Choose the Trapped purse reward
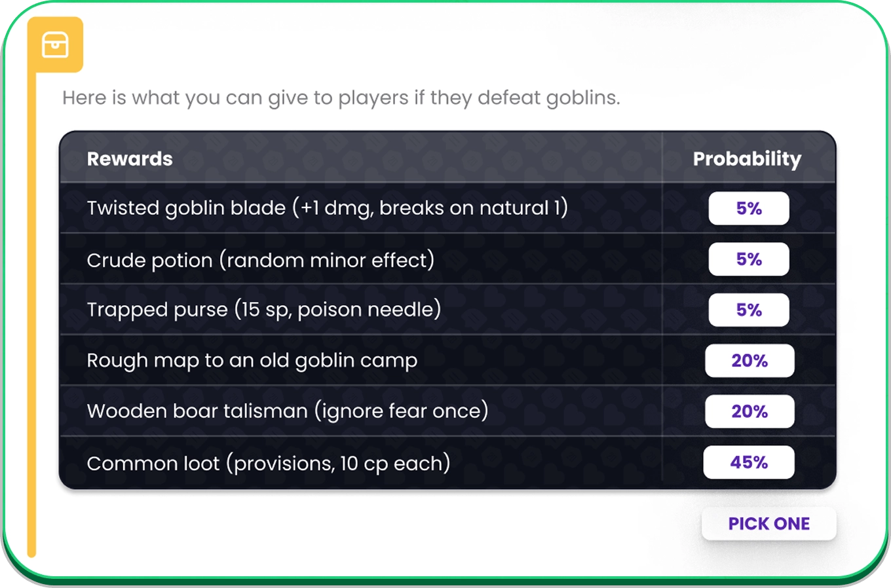The image size is (891, 588). point(263,310)
